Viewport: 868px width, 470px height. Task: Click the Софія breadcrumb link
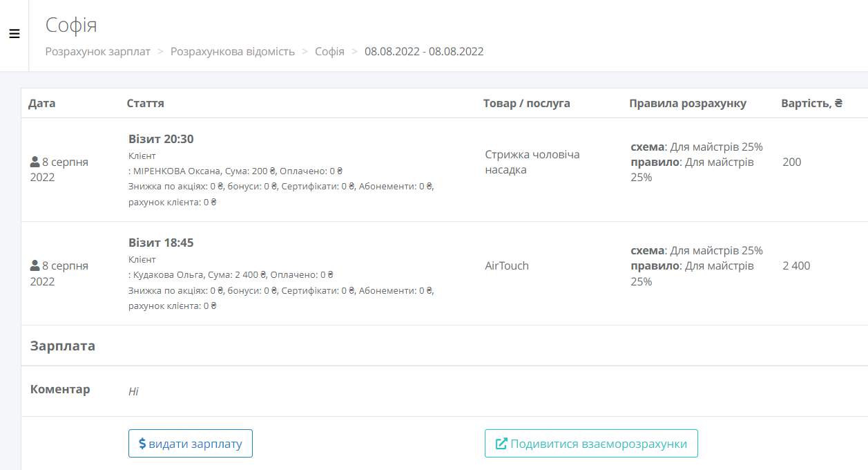point(329,51)
